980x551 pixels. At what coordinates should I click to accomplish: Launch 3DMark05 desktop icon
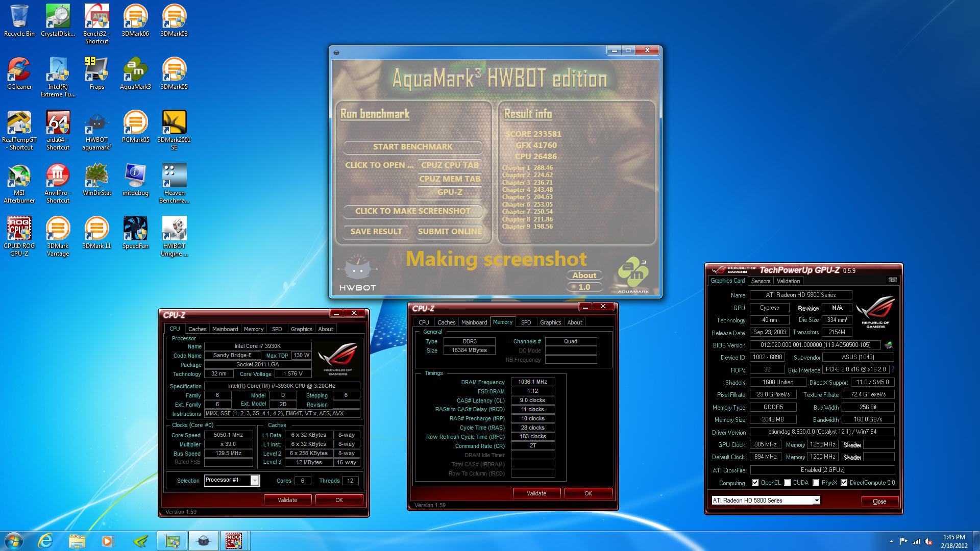[174, 73]
